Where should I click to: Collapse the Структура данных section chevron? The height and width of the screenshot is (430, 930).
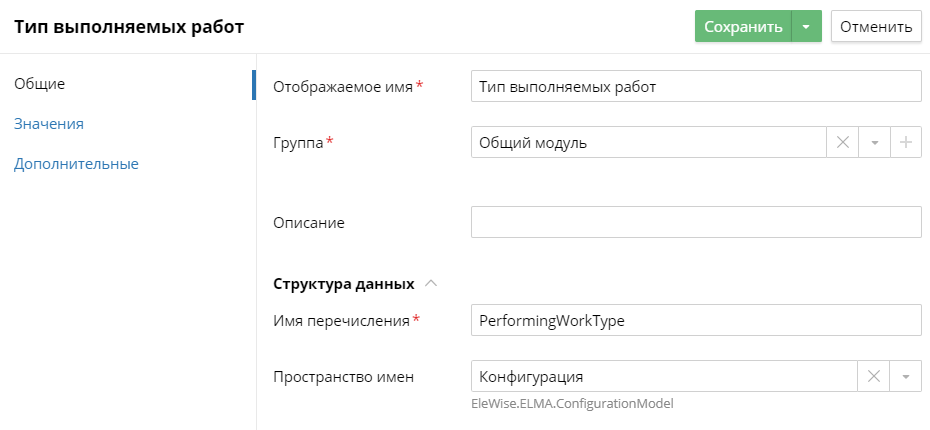(431, 283)
